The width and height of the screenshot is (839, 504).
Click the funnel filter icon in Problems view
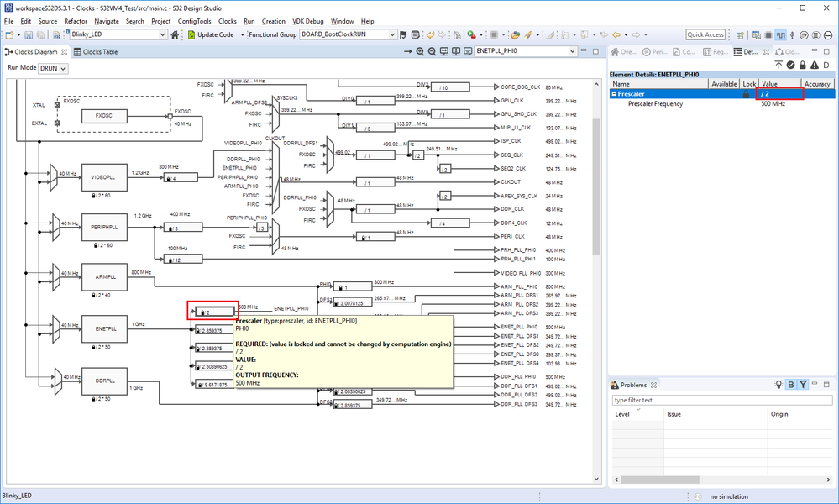tap(803, 385)
